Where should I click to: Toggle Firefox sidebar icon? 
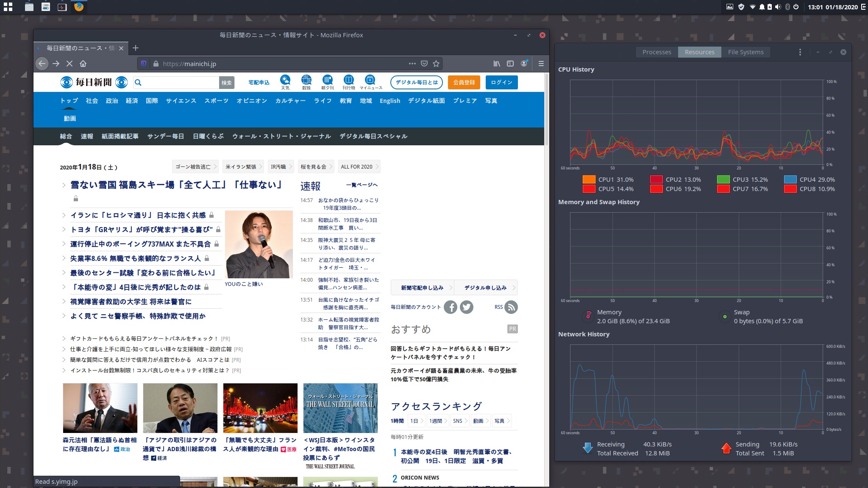pos(510,64)
